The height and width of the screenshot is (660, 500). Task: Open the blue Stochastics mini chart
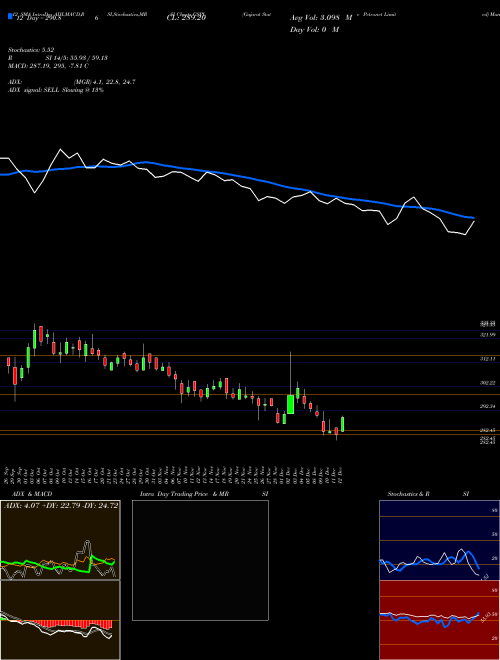click(439, 540)
